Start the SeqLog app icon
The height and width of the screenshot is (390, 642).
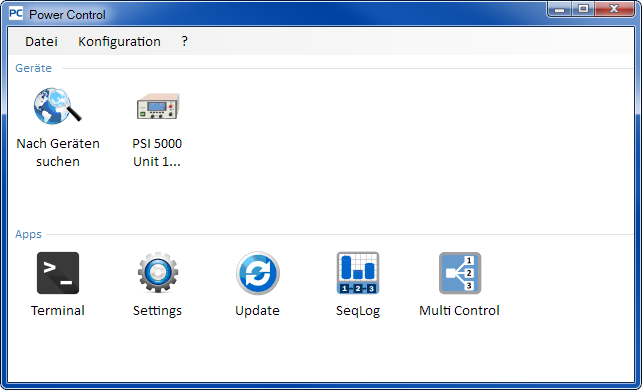(x=358, y=273)
